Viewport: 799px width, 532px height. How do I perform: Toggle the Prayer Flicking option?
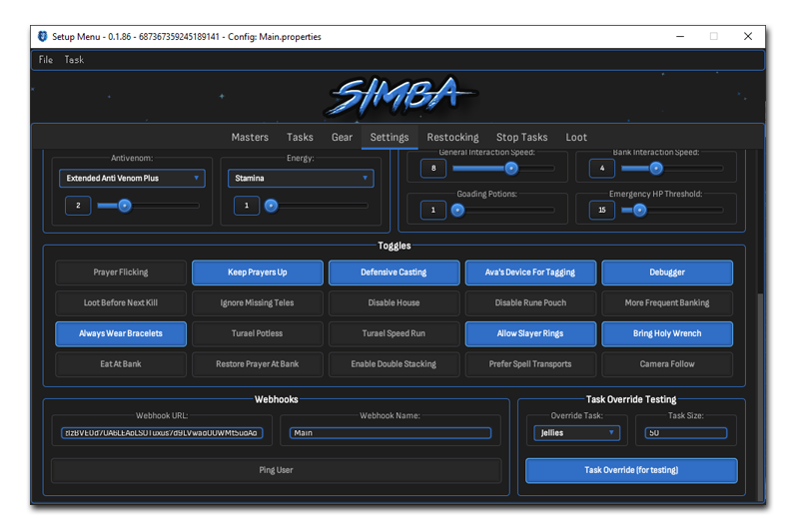(x=120, y=272)
